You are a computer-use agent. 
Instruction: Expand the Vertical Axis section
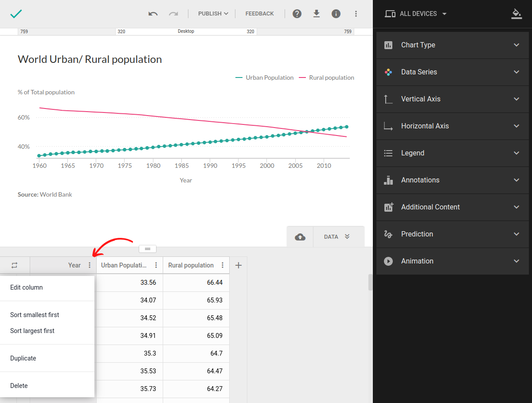pyautogui.click(x=452, y=99)
